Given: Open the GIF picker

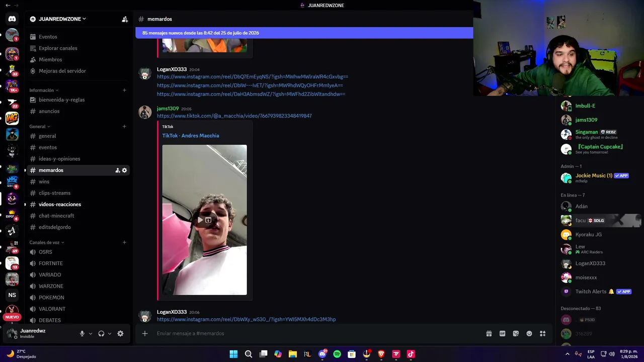Looking at the screenshot, I should [502, 333].
